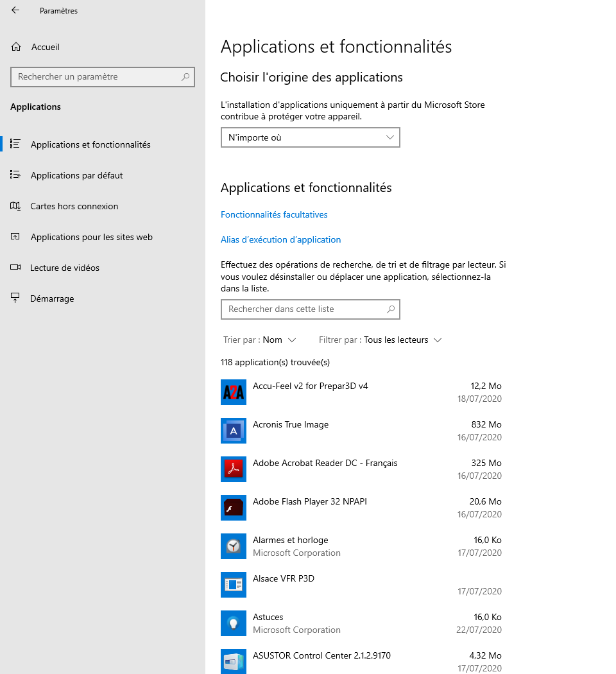
Task: Open the Démarrage settings page
Action: 52,298
